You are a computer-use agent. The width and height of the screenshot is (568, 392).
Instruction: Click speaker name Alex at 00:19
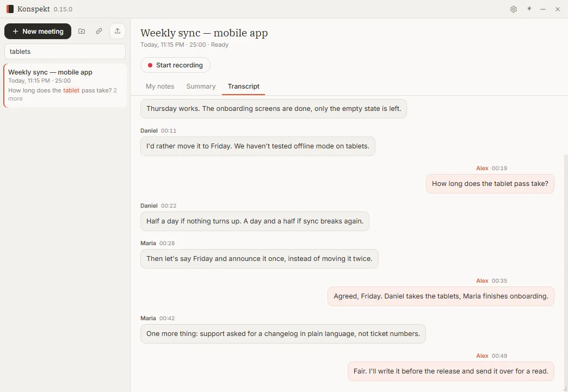click(x=482, y=168)
